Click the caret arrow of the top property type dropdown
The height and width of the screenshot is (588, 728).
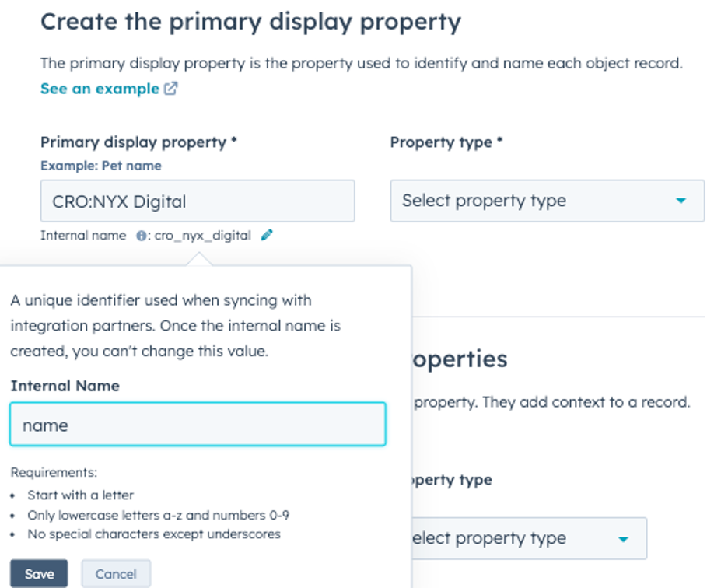681,201
